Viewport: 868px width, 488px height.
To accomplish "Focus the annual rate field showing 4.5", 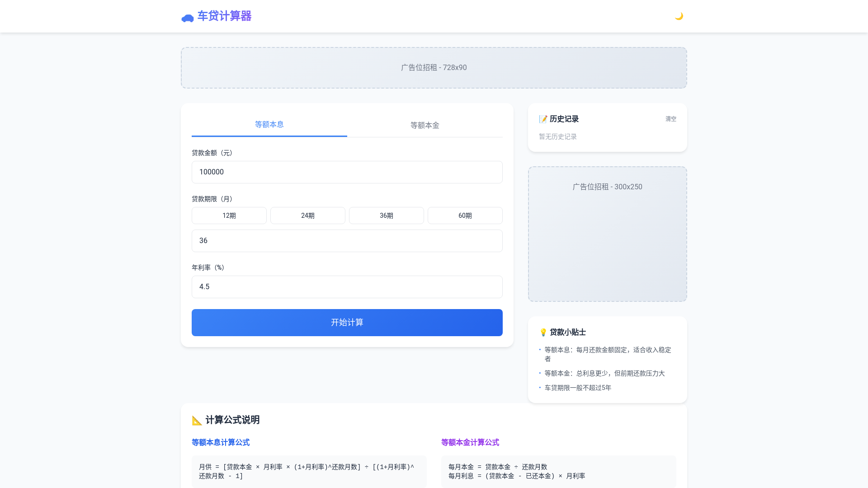I will coord(347,287).
